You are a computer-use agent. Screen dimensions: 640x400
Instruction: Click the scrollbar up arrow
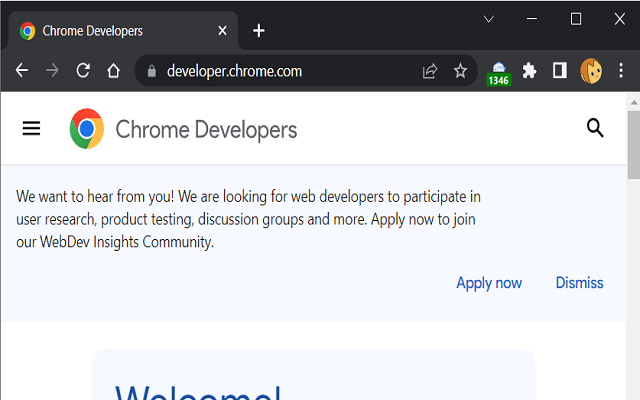634,102
